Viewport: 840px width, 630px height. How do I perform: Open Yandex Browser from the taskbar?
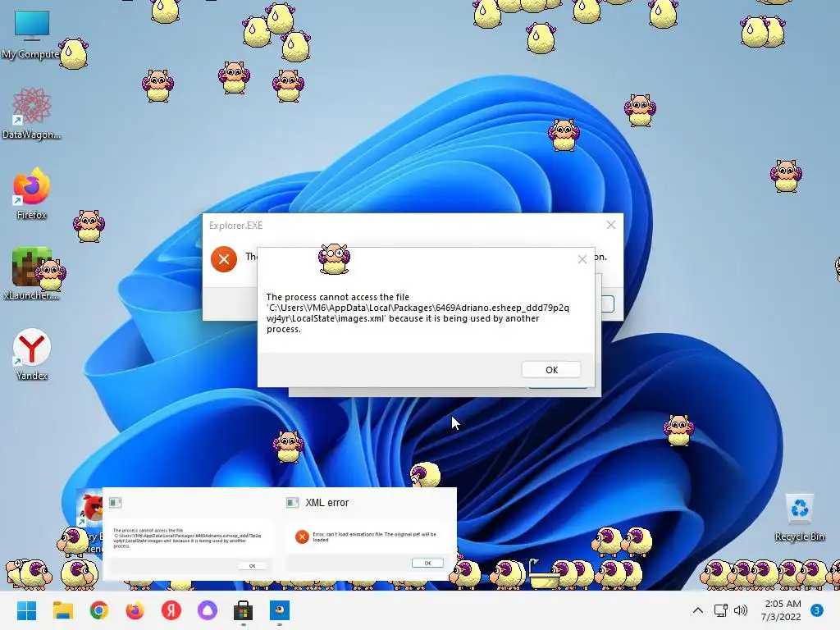pyautogui.click(x=171, y=610)
